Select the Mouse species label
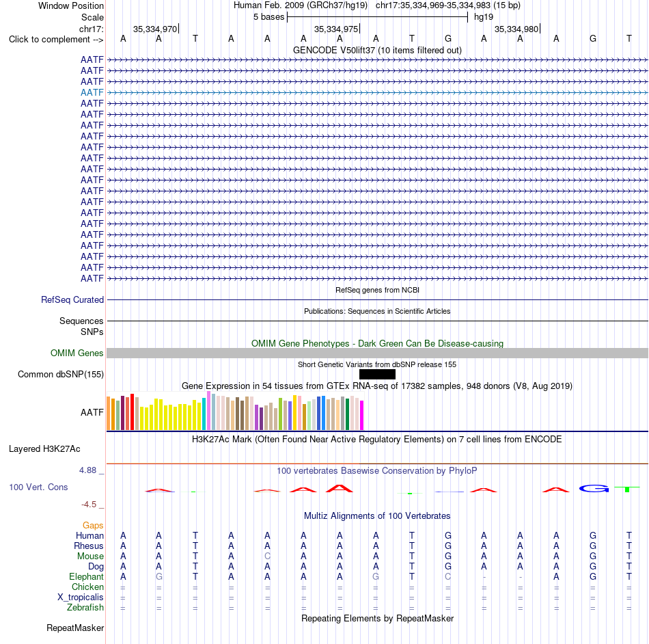 pyautogui.click(x=90, y=556)
